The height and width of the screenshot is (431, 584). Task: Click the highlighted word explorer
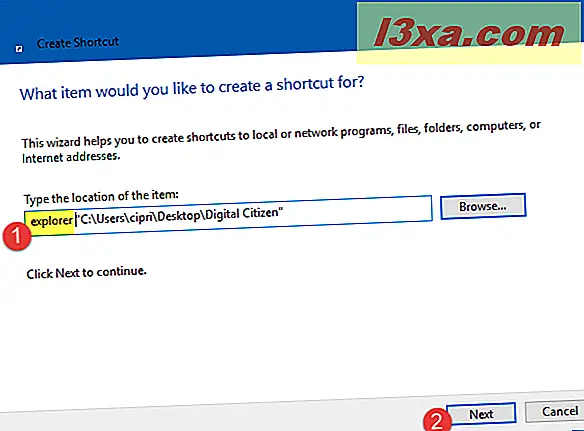(x=51, y=221)
